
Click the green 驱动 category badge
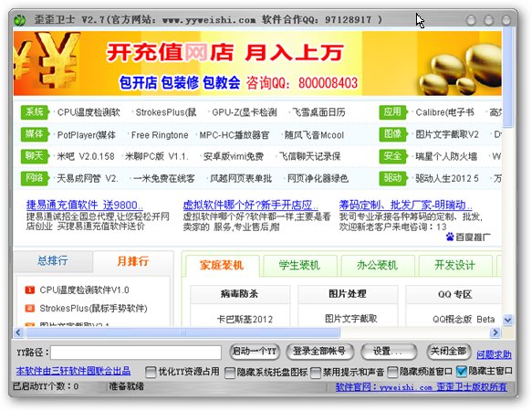pos(392,178)
